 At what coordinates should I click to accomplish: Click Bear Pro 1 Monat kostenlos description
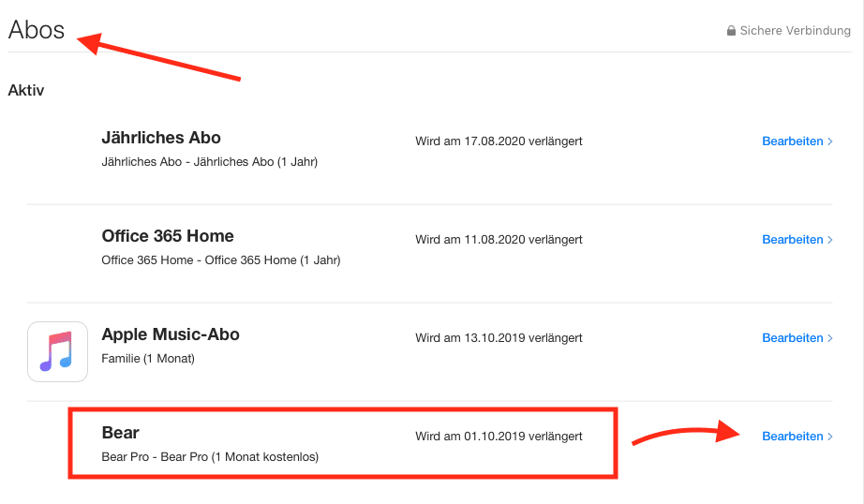[x=210, y=457]
